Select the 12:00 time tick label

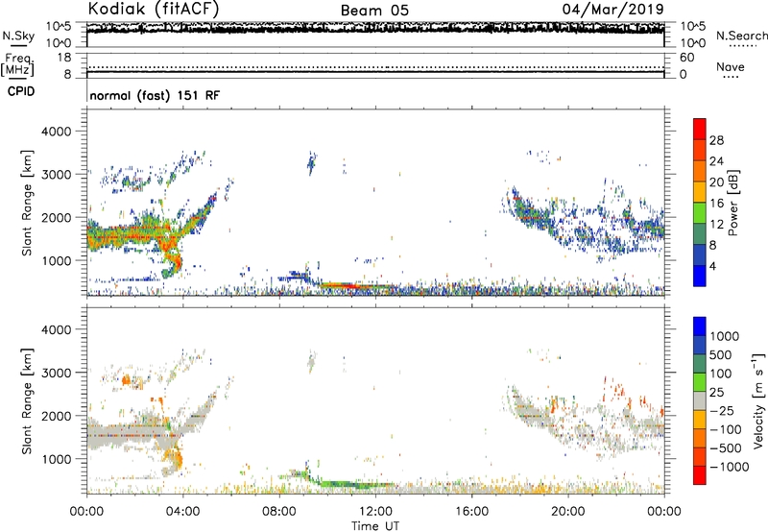click(x=375, y=512)
